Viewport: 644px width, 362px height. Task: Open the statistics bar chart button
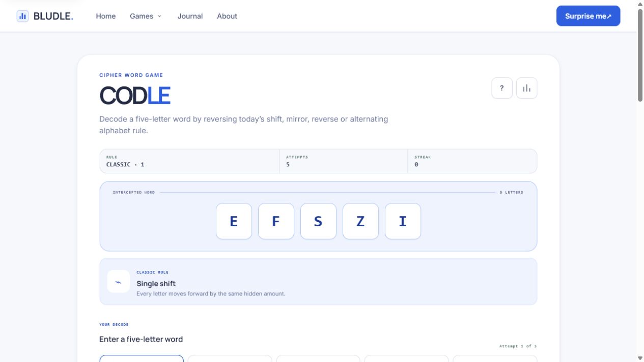[x=527, y=88]
